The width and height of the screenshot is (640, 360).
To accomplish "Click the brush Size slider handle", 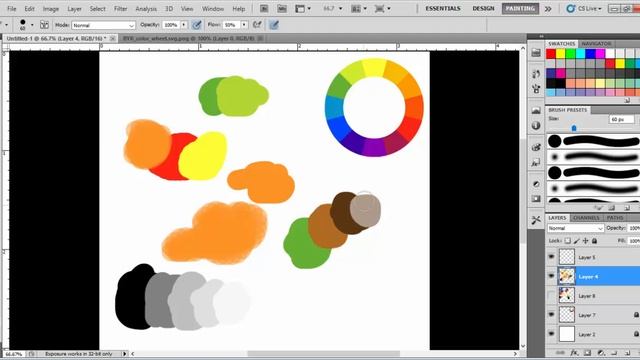I will click(574, 128).
